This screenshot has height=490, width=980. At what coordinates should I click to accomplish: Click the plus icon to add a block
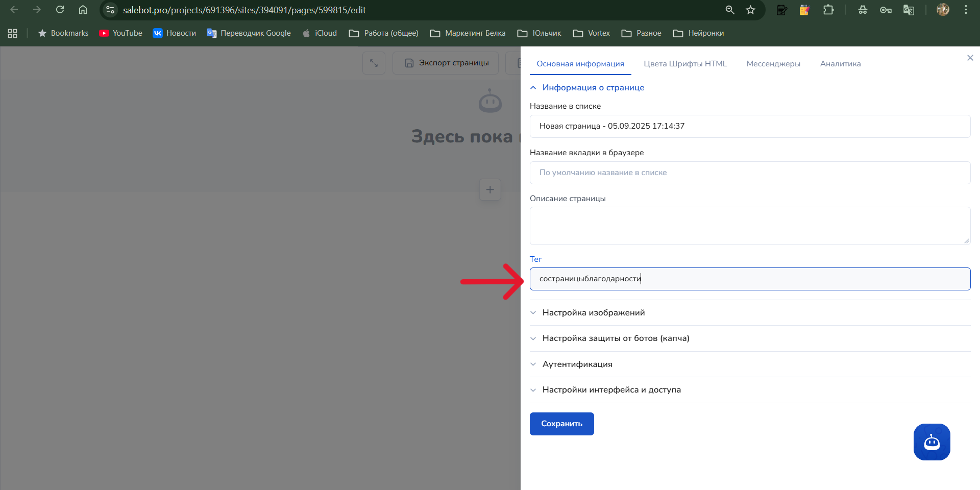point(490,189)
